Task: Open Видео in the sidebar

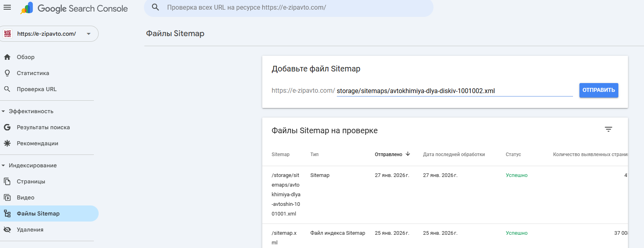Action: coord(26,197)
